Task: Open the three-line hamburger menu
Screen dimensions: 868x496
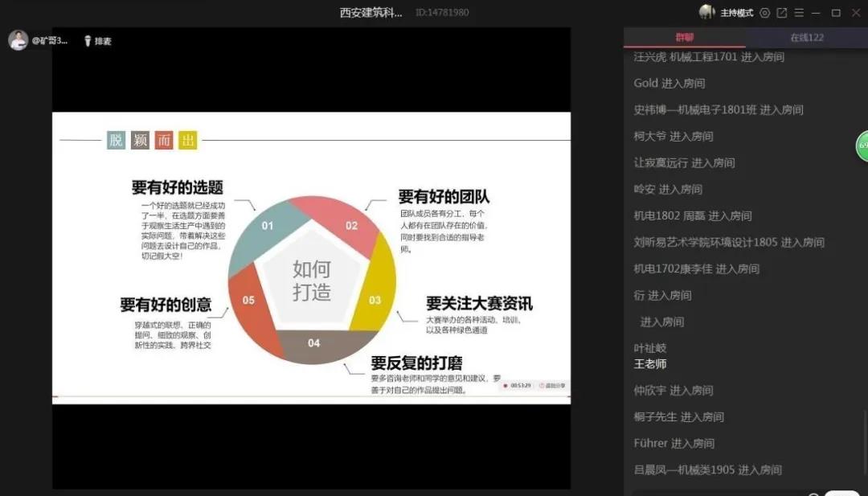Action: tap(799, 13)
